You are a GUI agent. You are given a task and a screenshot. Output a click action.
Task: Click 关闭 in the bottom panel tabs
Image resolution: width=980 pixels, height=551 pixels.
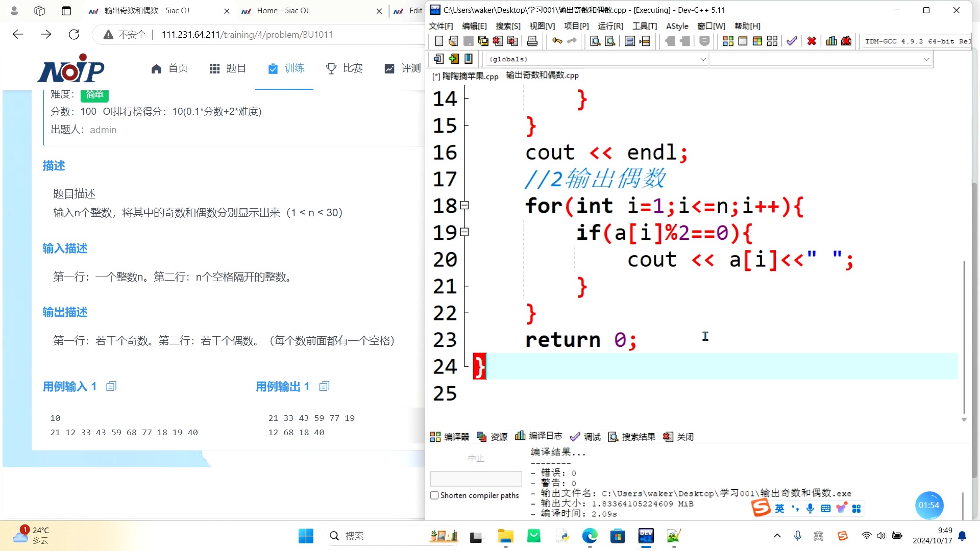click(x=678, y=437)
